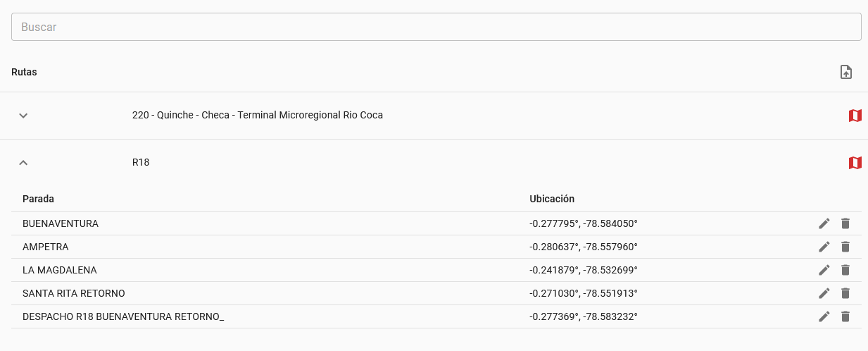Edit the LA MAGDALENA stop

pyautogui.click(x=824, y=270)
